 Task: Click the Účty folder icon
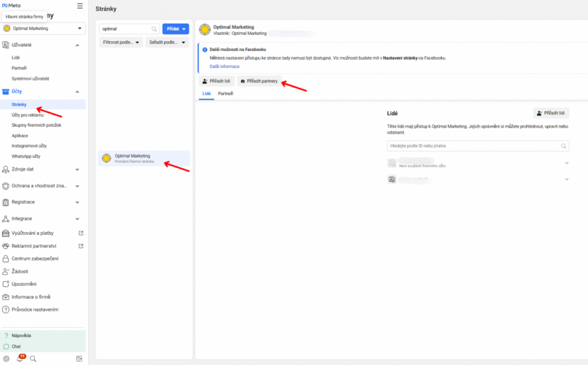pyautogui.click(x=6, y=92)
